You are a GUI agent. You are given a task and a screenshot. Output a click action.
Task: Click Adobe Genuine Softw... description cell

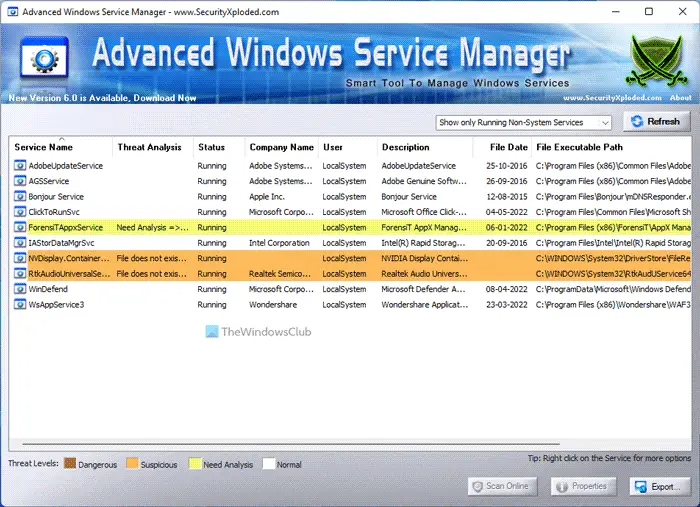click(424, 181)
